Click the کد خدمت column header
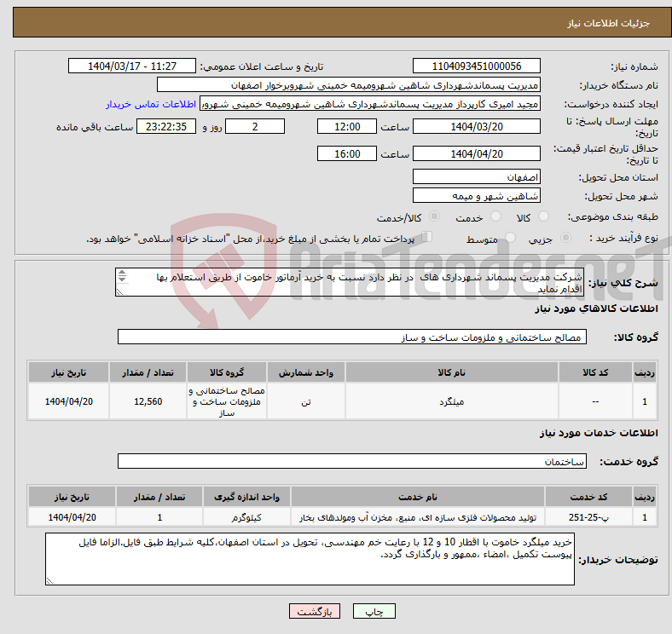 pyautogui.click(x=588, y=497)
